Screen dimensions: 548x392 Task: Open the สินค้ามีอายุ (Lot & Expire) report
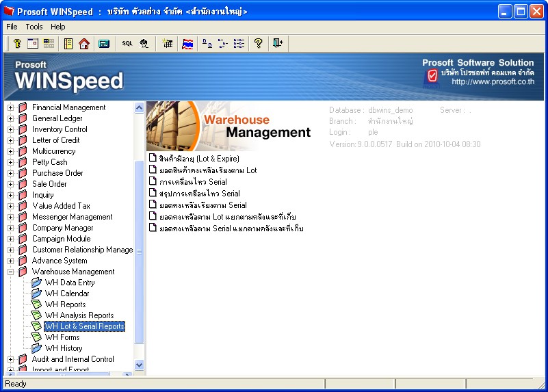point(199,159)
